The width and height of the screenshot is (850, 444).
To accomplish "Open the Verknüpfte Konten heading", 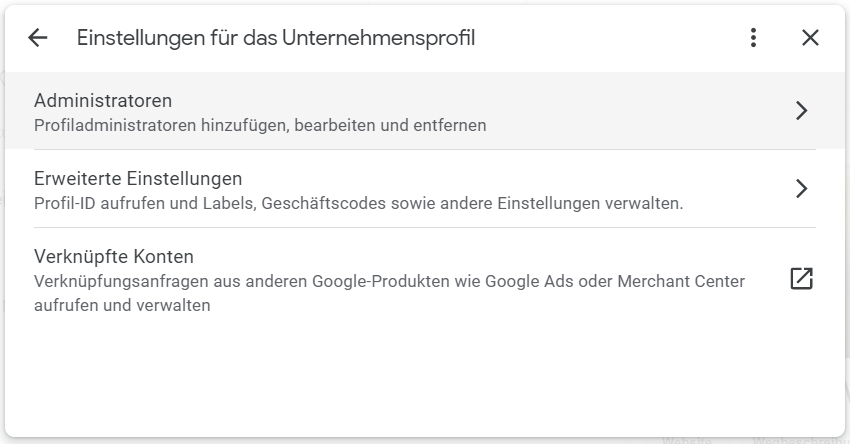I will (x=113, y=257).
